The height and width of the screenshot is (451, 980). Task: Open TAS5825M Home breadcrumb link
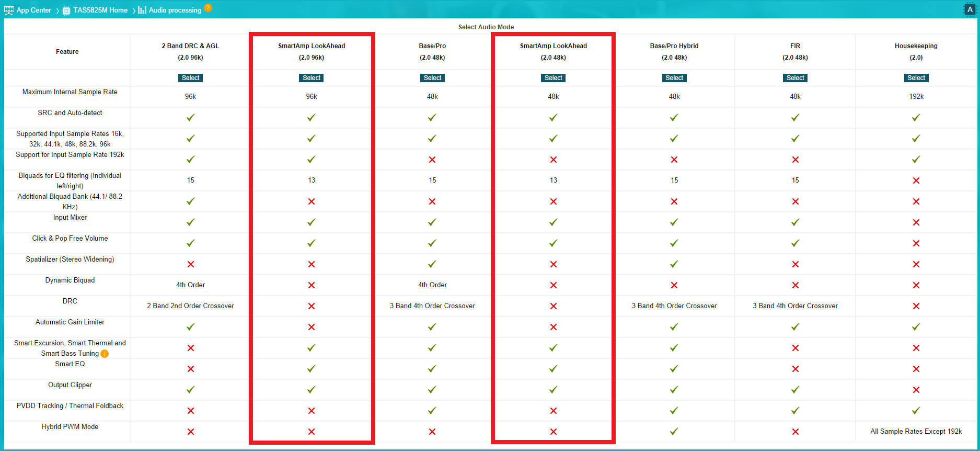[x=100, y=10]
